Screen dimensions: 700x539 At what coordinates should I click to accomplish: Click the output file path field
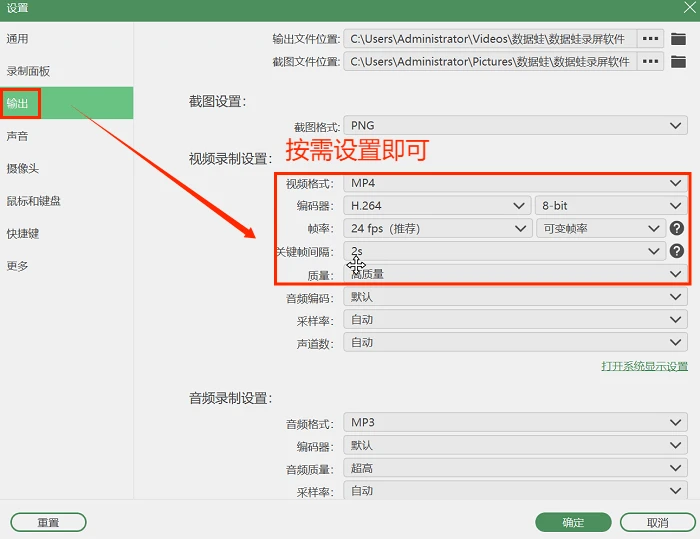[x=490, y=39]
